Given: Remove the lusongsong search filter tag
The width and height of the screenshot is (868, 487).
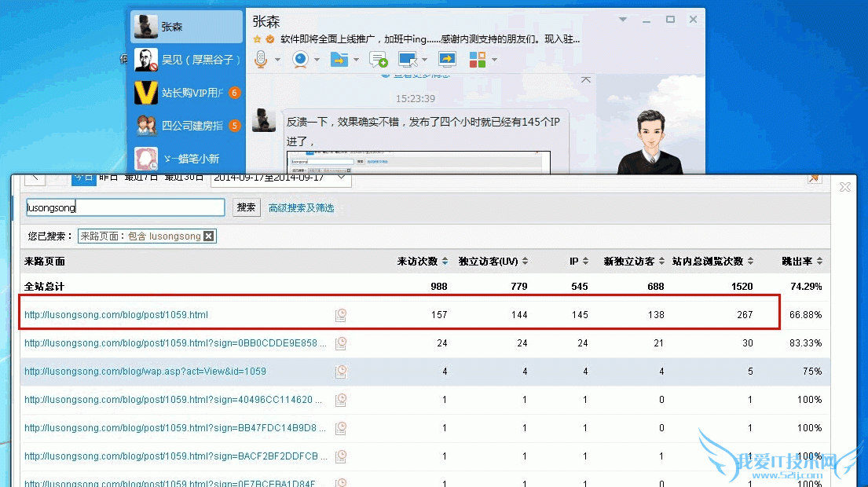Looking at the screenshot, I should (x=208, y=236).
